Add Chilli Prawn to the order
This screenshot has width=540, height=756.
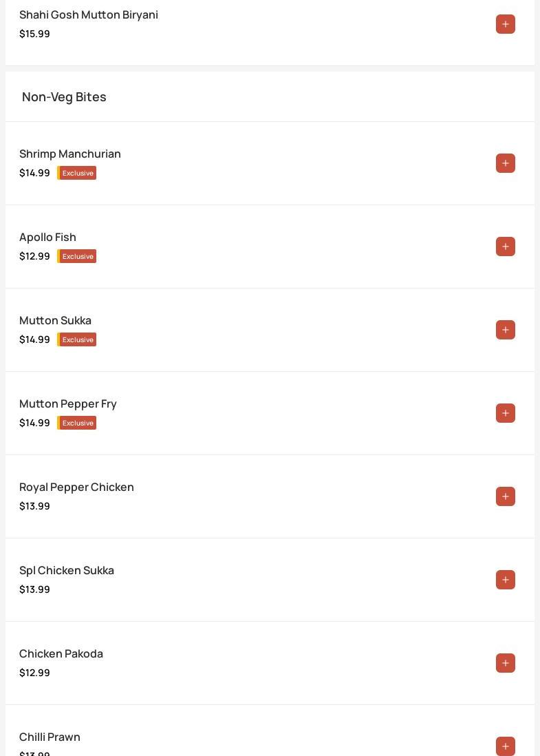pos(505,746)
